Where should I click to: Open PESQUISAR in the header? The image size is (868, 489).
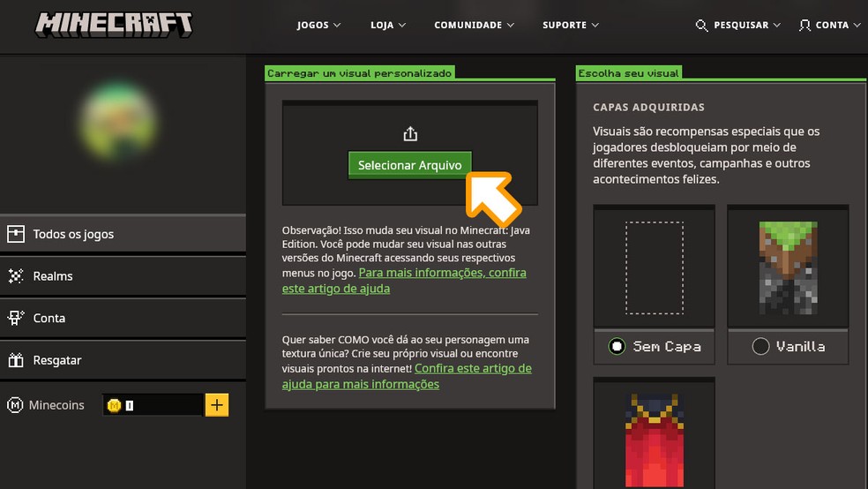click(741, 25)
